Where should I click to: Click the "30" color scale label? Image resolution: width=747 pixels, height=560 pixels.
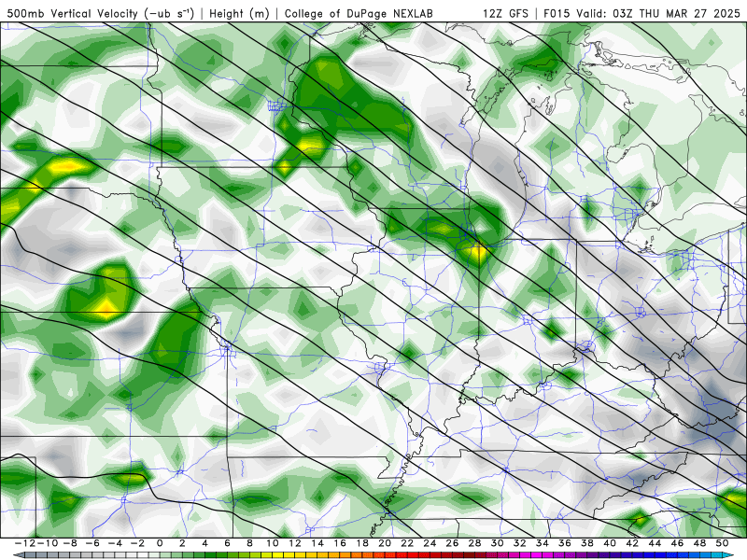[498, 543]
